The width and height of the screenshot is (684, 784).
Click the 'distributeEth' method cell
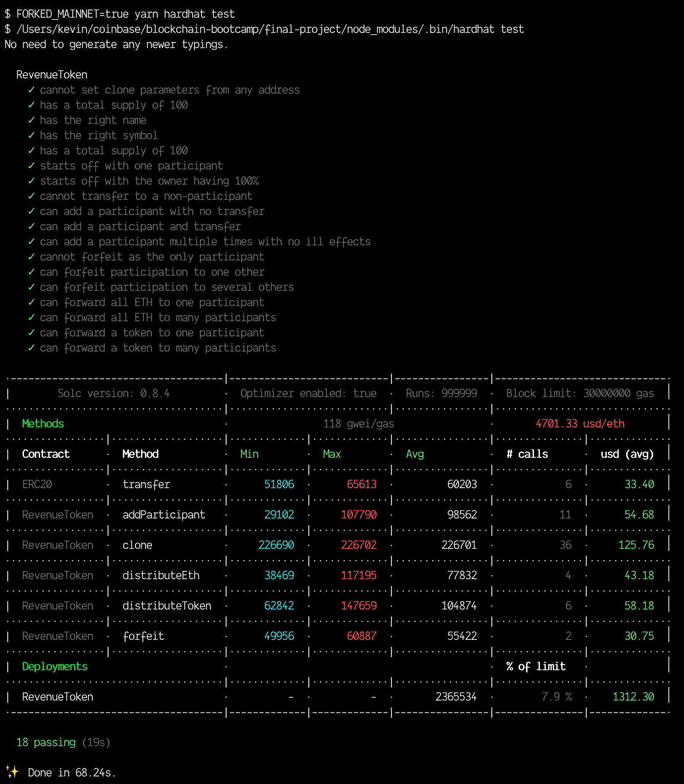click(161, 575)
